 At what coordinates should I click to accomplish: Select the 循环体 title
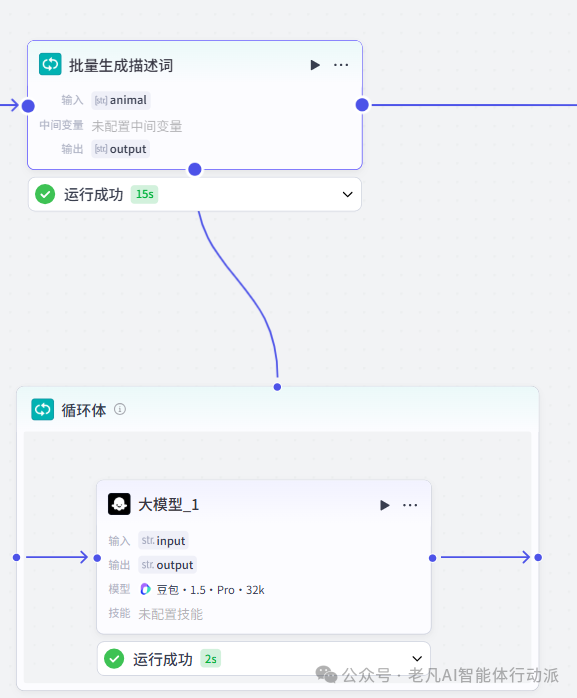click(x=84, y=410)
